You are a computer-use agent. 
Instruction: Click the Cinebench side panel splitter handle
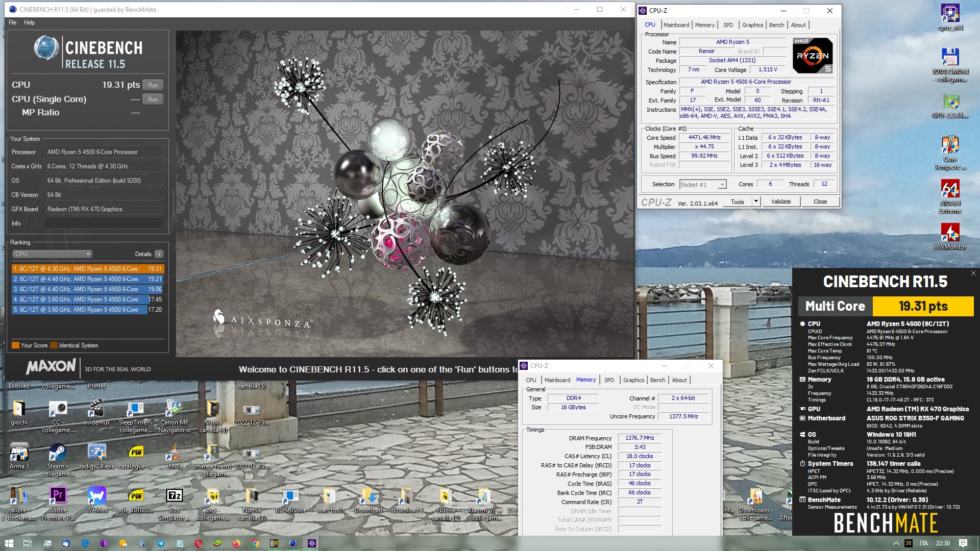pos(173,204)
